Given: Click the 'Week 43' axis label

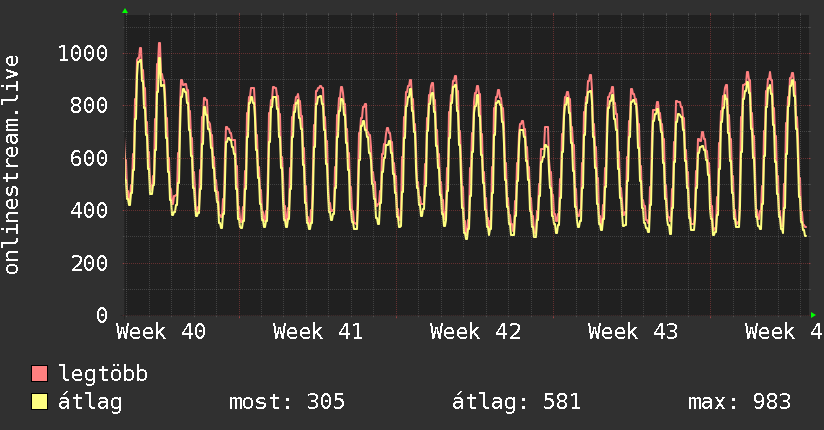Looking at the screenshot, I should coord(633,332).
